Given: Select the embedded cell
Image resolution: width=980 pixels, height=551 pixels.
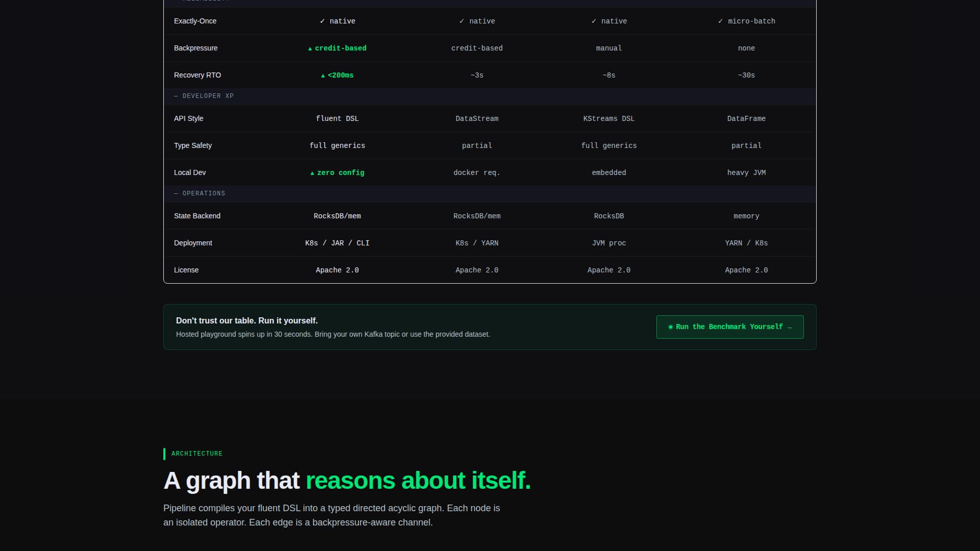Looking at the screenshot, I should tap(609, 172).
